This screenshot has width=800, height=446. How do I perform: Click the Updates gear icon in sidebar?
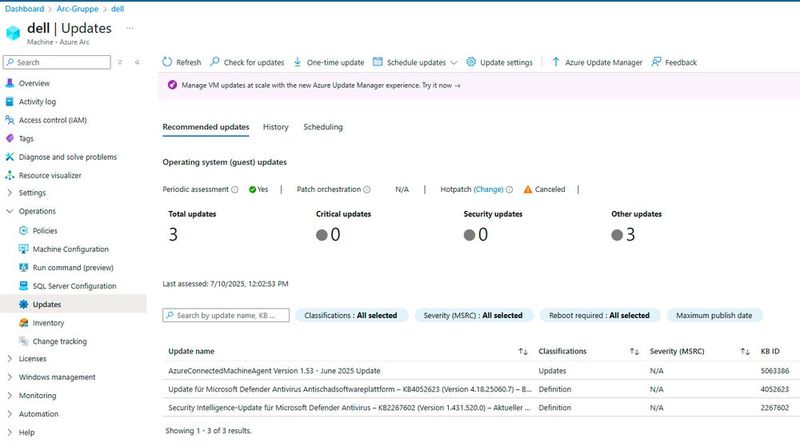pyautogui.click(x=23, y=304)
